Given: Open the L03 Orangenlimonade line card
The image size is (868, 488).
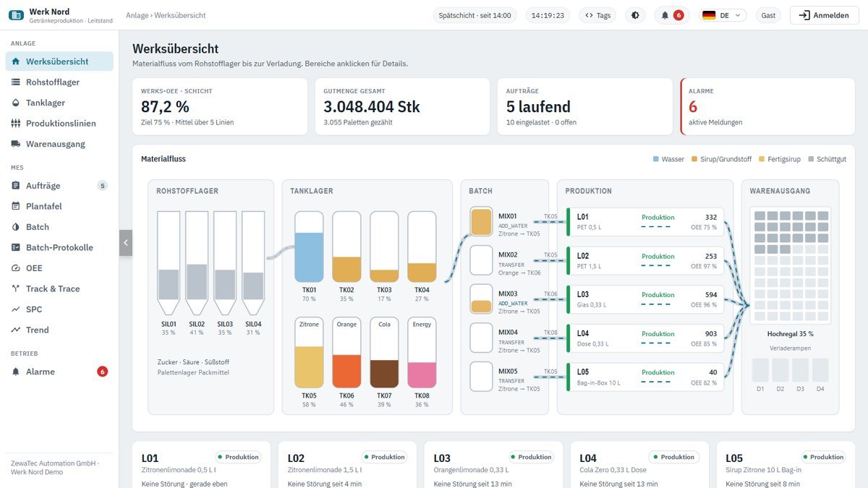Looking at the screenshot, I should click(493, 465).
